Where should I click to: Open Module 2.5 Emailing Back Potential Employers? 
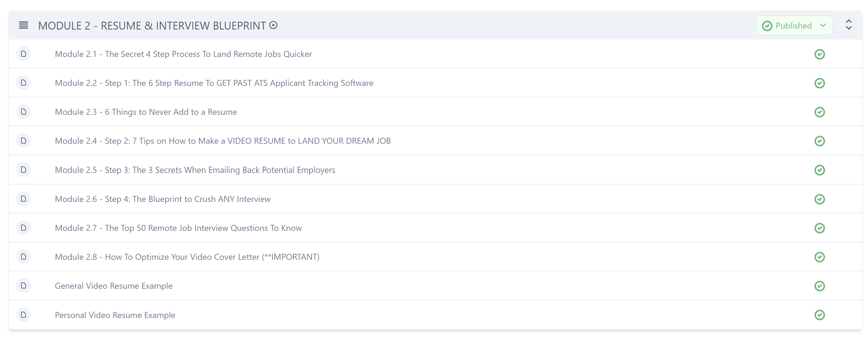[x=195, y=170]
